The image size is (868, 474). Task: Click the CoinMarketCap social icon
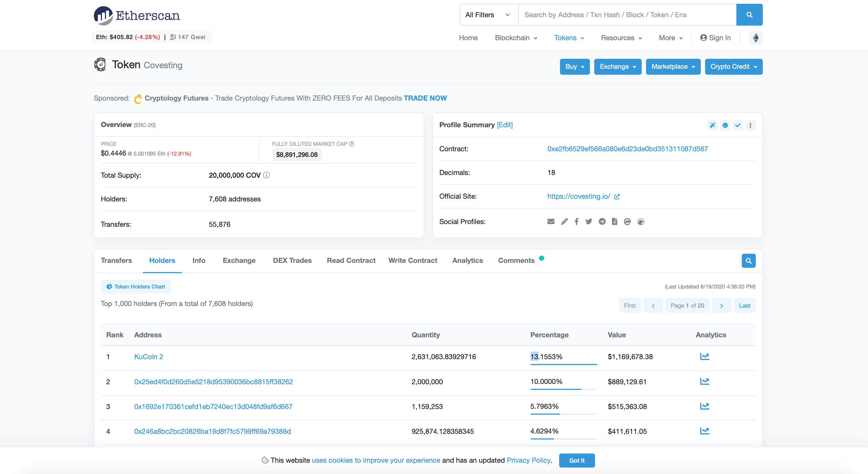[x=627, y=222]
